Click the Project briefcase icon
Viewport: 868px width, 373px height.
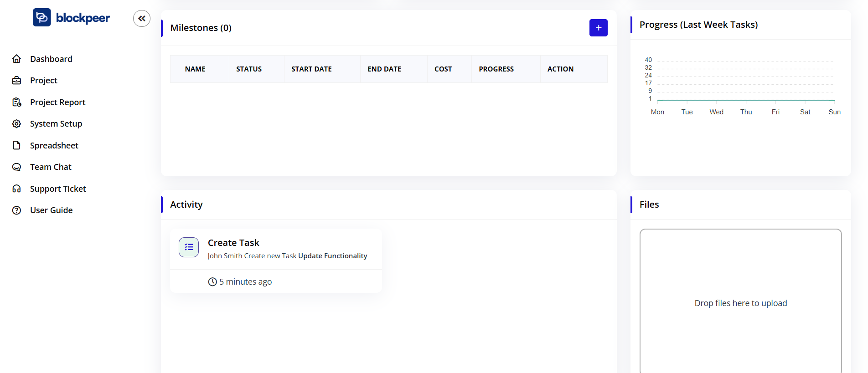[x=17, y=81]
